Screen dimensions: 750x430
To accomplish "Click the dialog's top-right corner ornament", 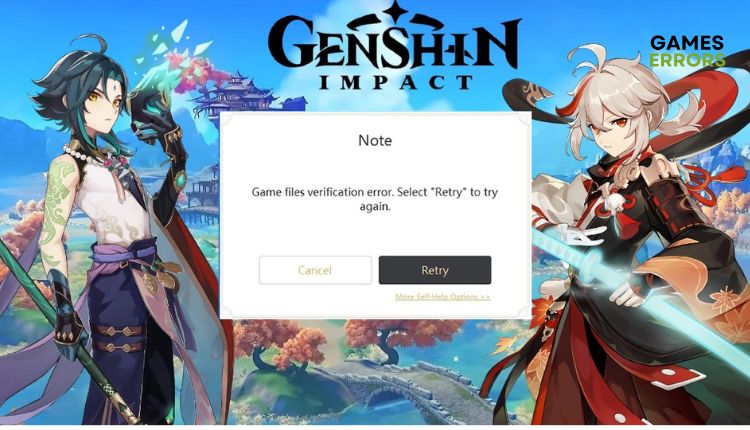I will (524, 120).
